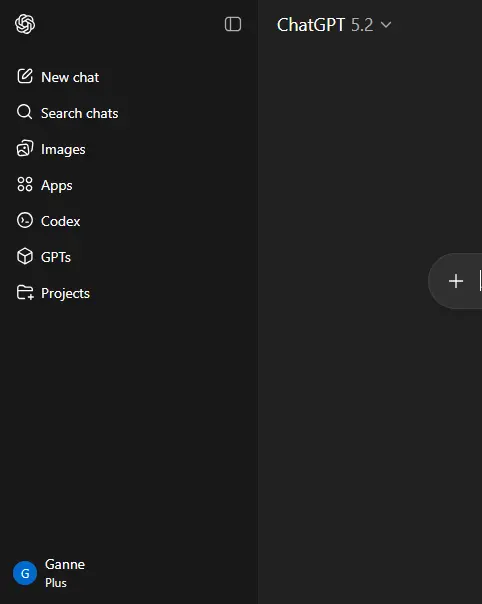Click the Projects folder icon
The image size is (482, 604).
pyautogui.click(x=25, y=293)
